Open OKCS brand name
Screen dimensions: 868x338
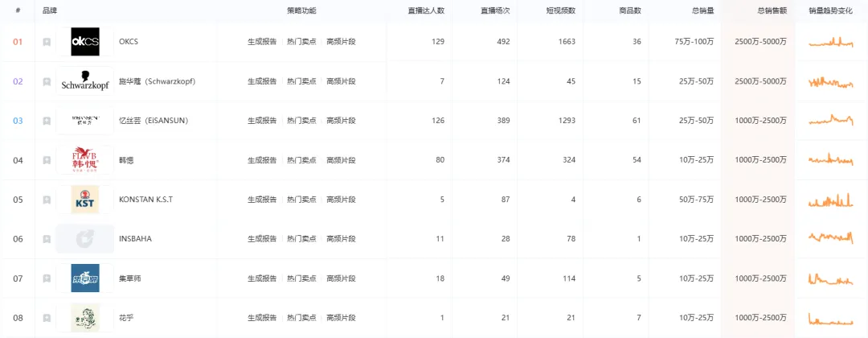[129, 42]
